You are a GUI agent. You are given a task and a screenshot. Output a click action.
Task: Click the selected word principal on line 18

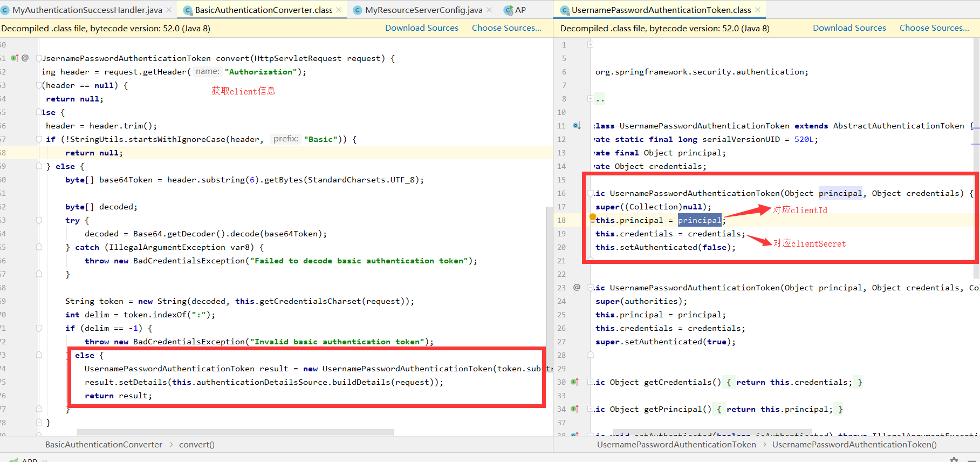tap(699, 220)
